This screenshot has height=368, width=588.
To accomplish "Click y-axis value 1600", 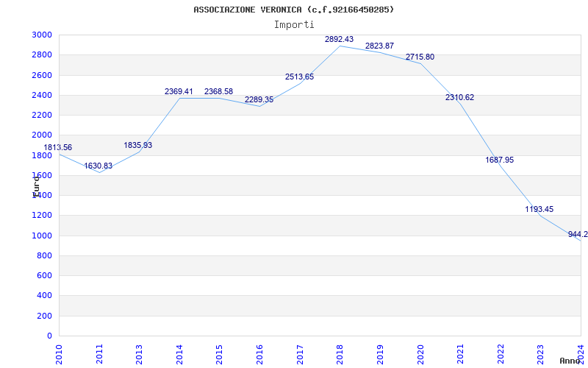I will click(x=42, y=175).
